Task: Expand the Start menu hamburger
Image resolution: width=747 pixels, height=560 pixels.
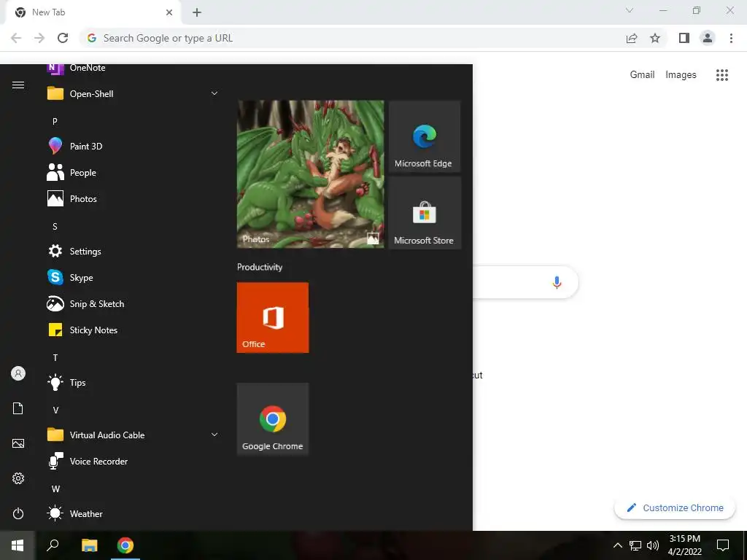Action: (x=18, y=85)
